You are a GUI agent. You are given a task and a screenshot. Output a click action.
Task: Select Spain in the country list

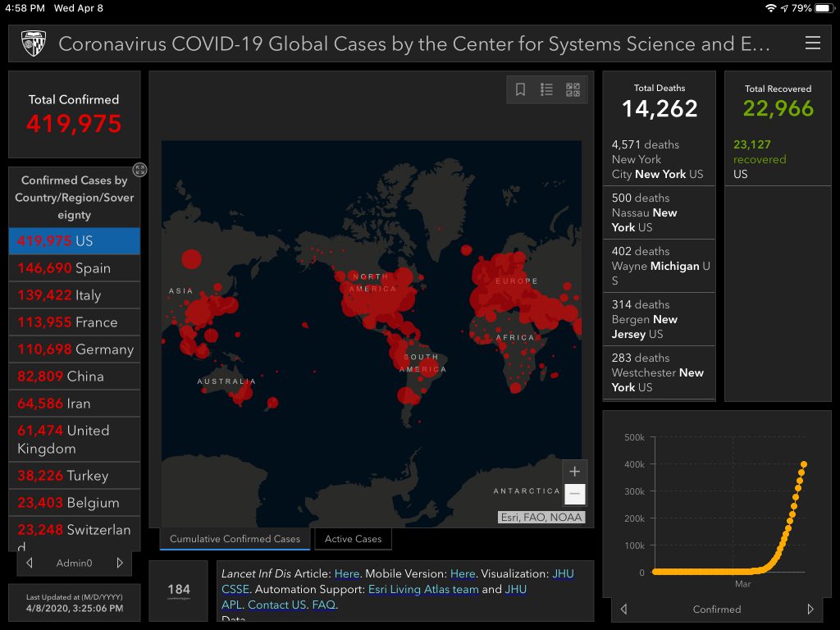click(74, 268)
